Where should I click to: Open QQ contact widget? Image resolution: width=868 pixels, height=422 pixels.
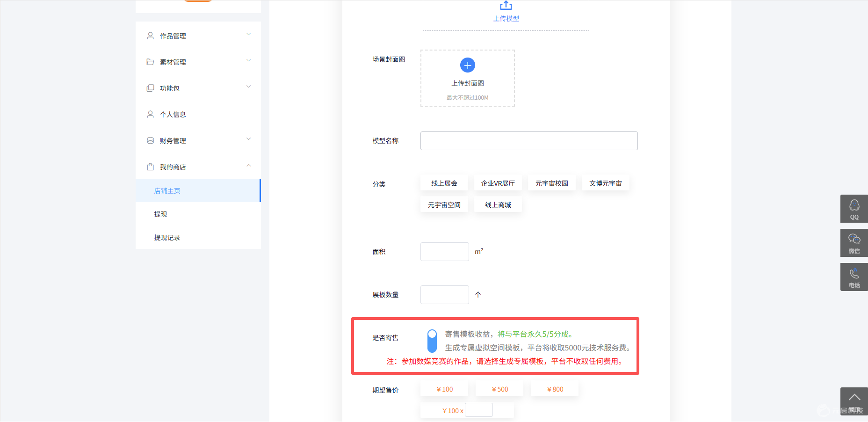click(x=854, y=209)
